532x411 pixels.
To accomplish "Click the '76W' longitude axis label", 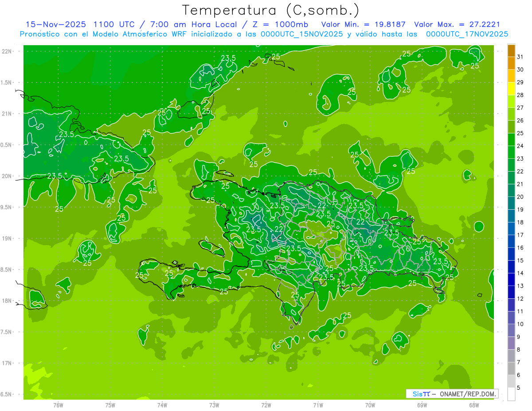I will pos(58,405).
